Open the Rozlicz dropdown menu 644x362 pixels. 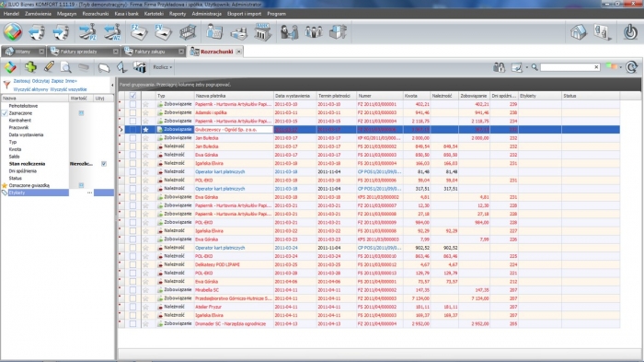[x=163, y=67]
